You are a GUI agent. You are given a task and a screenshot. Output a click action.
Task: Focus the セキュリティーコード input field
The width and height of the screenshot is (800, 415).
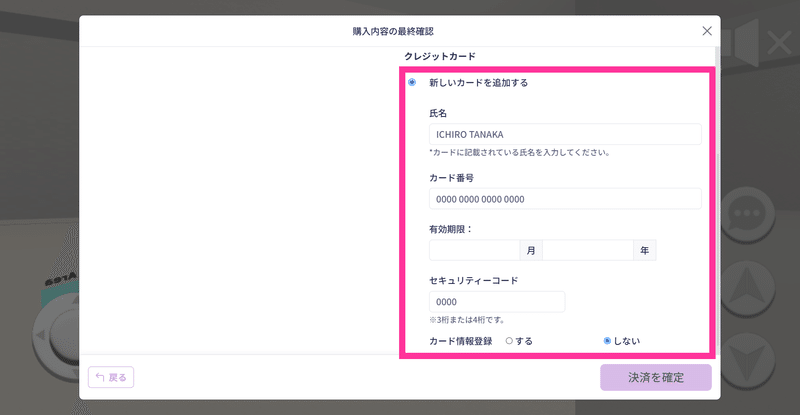pos(497,302)
